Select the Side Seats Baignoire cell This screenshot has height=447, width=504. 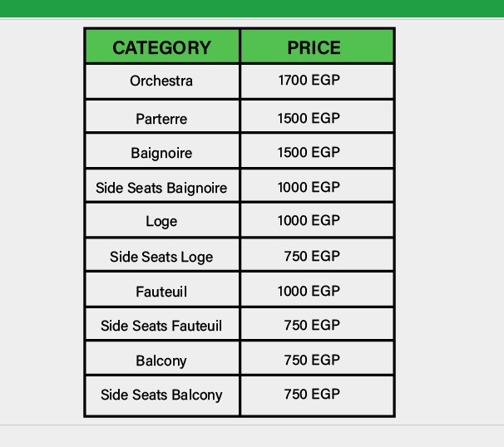(161, 188)
